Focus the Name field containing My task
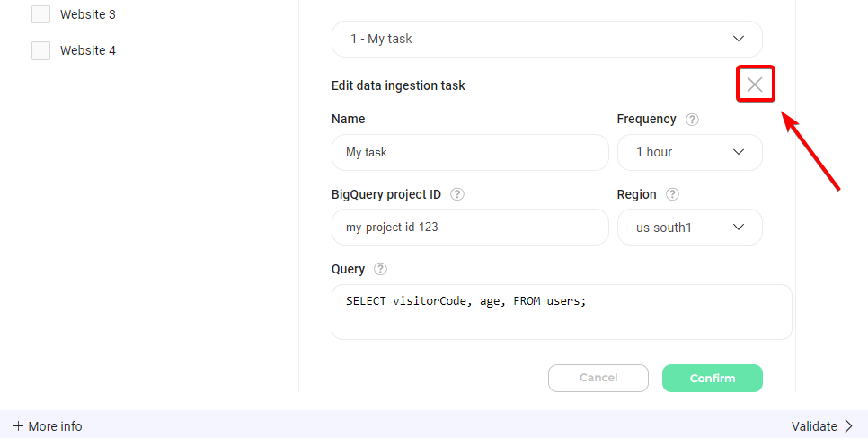 pos(470,152)
